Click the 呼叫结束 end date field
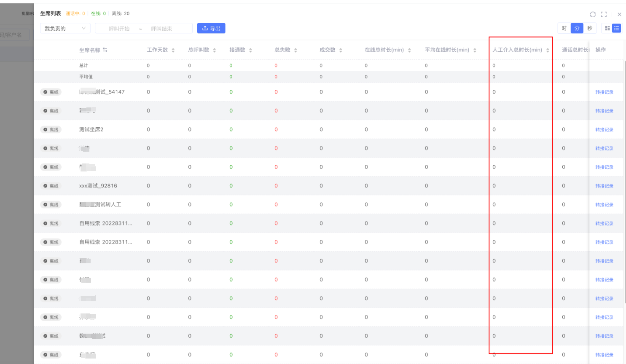 tap(161, 29)
